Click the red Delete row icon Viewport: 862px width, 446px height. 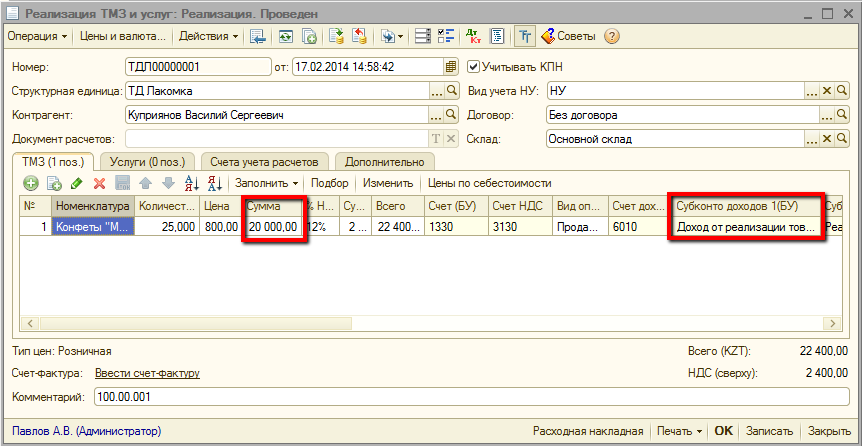(x=99, y=184)
